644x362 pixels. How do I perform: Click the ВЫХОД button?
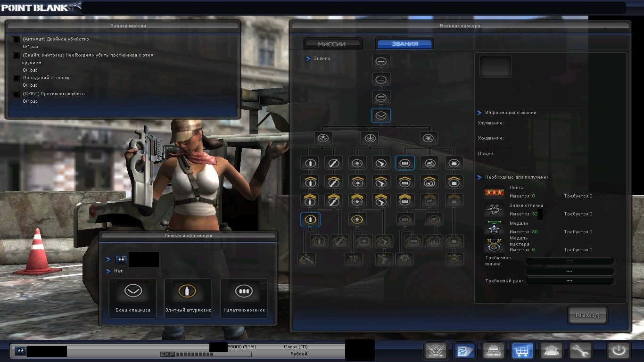[x=587, y=315]
